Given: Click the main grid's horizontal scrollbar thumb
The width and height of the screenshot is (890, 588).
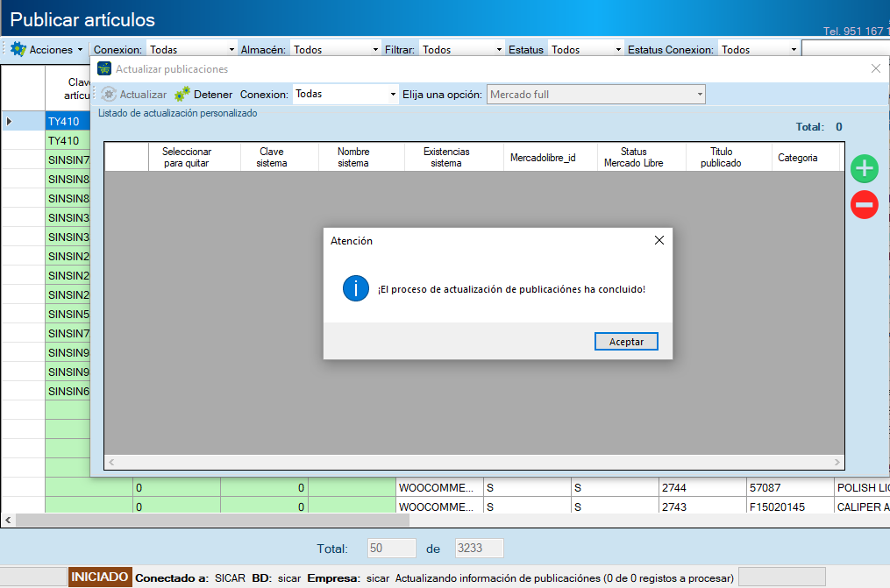Looking at the screenshot, I should point(213,520).
